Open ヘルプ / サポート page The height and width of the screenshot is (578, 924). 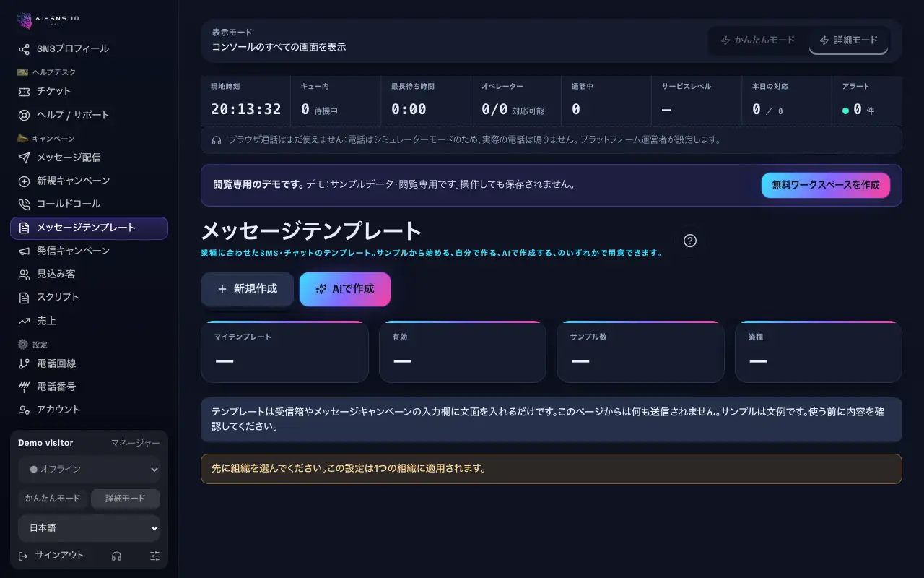coord(89,115)
